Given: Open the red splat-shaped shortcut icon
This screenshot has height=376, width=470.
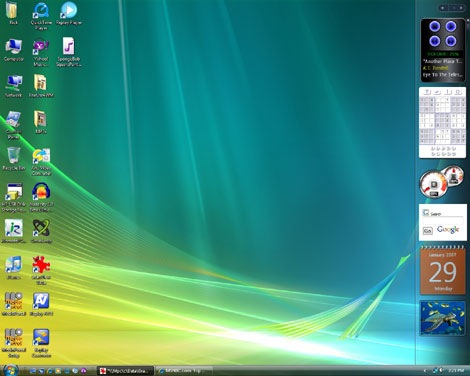Looking at the screenshot, I should pyautogui.click(x=41, y=265).
